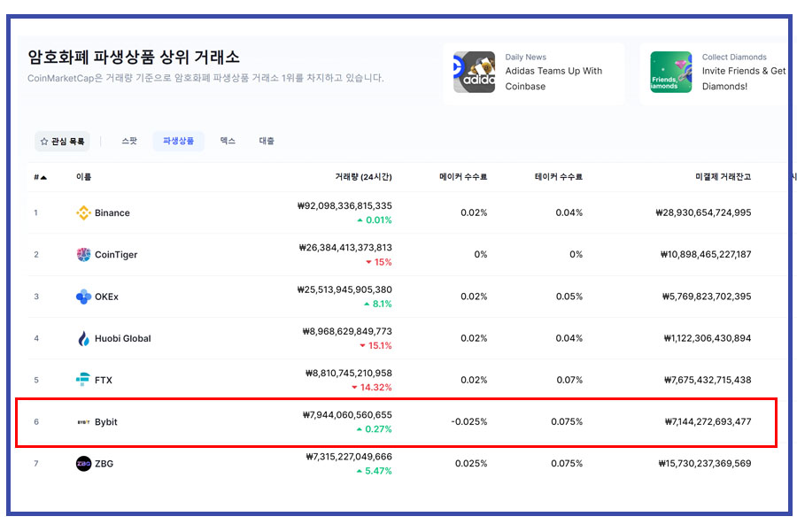The image size is (797, 532).
Task: Click the Adidas Teams Up With Coinbase headline
Action: click(553, 79)
